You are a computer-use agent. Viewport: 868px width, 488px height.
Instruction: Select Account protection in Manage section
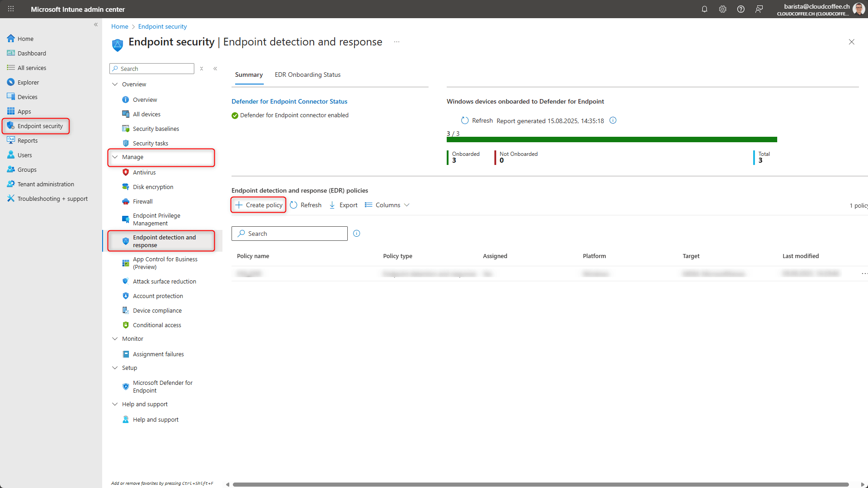click(x=158, y=296)
